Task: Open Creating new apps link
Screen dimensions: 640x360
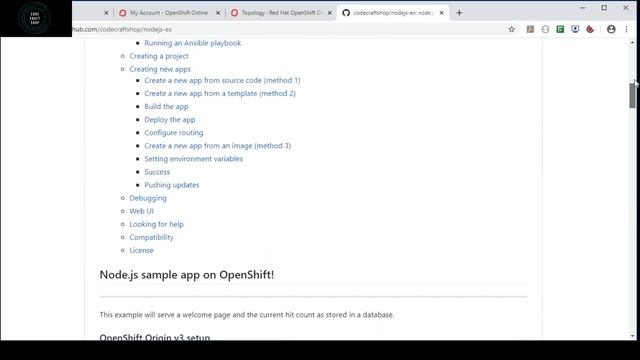Action: 160,69
